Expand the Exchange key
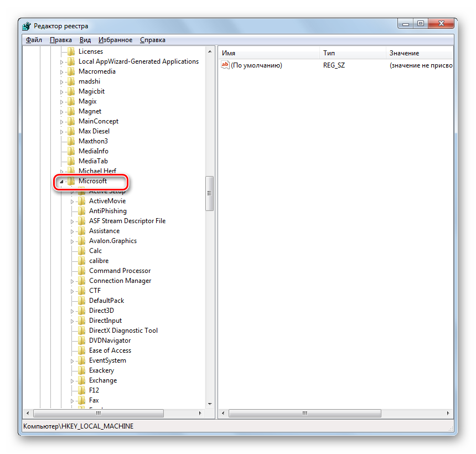Image resolution: width=476 pixels, height=454 pixels. click(x=73, y=381)
